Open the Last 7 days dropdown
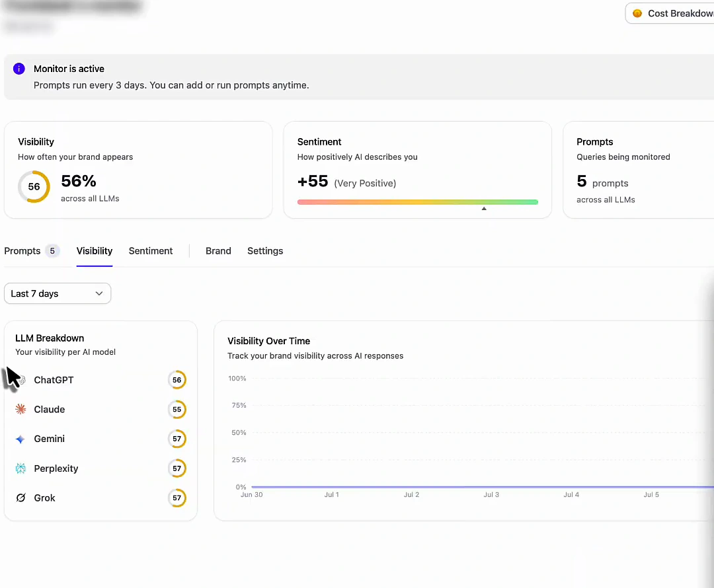The width and height of the screenshot is (714, 588). (58, 293)
